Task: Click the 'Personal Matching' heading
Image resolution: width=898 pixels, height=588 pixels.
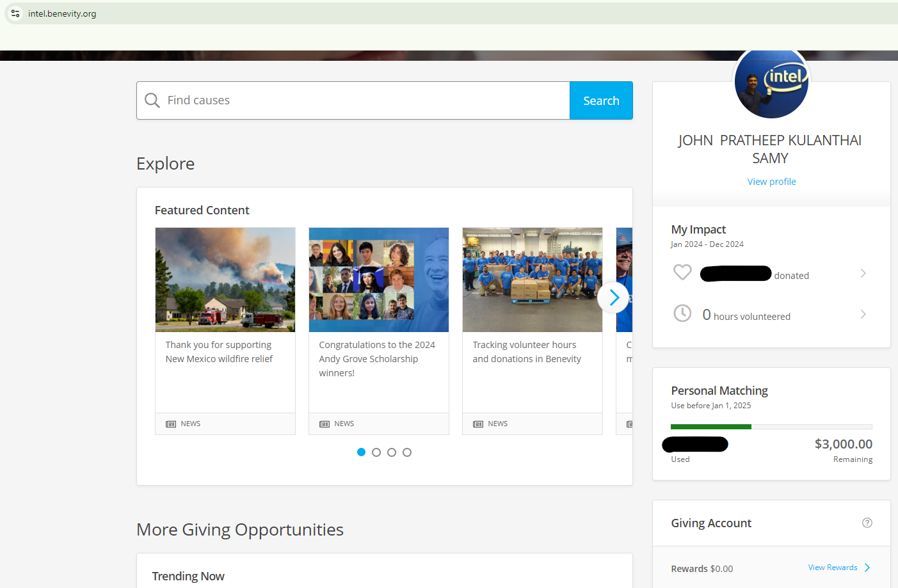Action: point(719,391)
